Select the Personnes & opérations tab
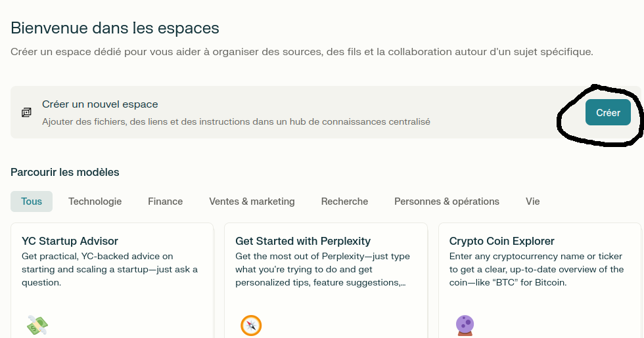 coord(447,201)
